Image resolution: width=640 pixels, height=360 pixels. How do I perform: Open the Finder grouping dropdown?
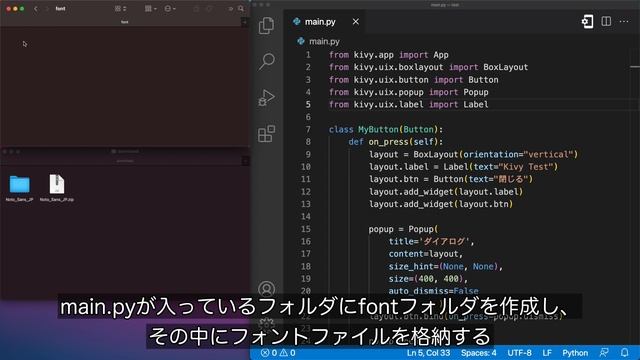click(x=151, y=9)
